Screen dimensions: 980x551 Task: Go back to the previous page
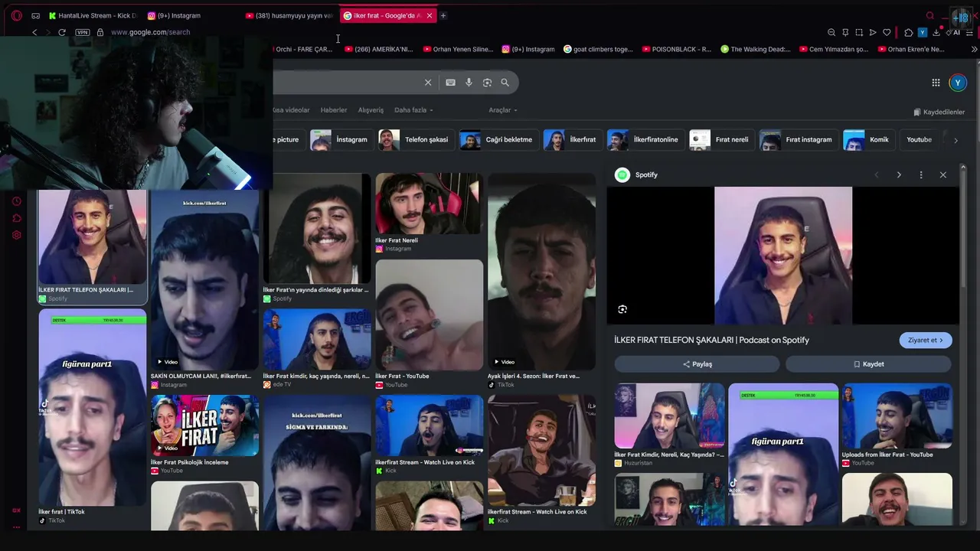pyautogui.click(x=34, y=32)
